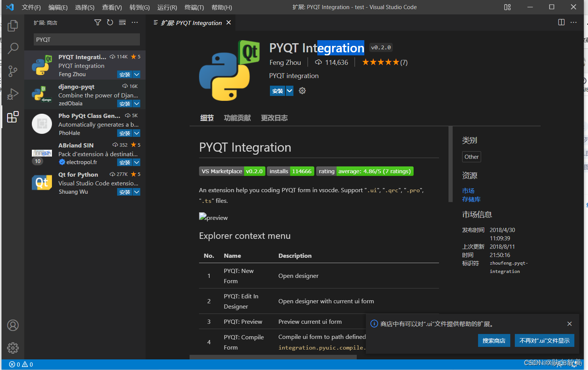Expand install dropdown for ABriand SIN
The height and width of the screenshot is (370, 588).
pyautogui.click(x=137, y=162)
